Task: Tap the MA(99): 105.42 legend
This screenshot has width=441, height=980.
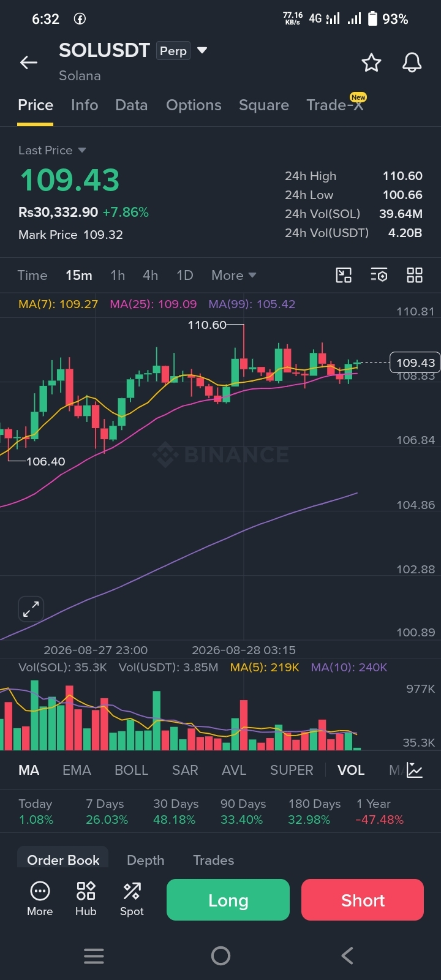Action: (252, 304)
